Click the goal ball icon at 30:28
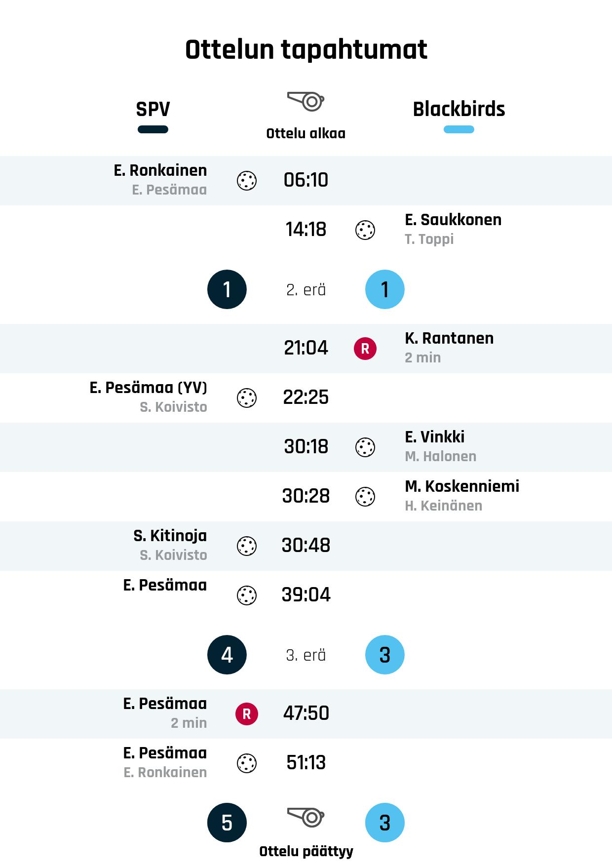The height and width of the screenshot is (868, 612). 365,497
